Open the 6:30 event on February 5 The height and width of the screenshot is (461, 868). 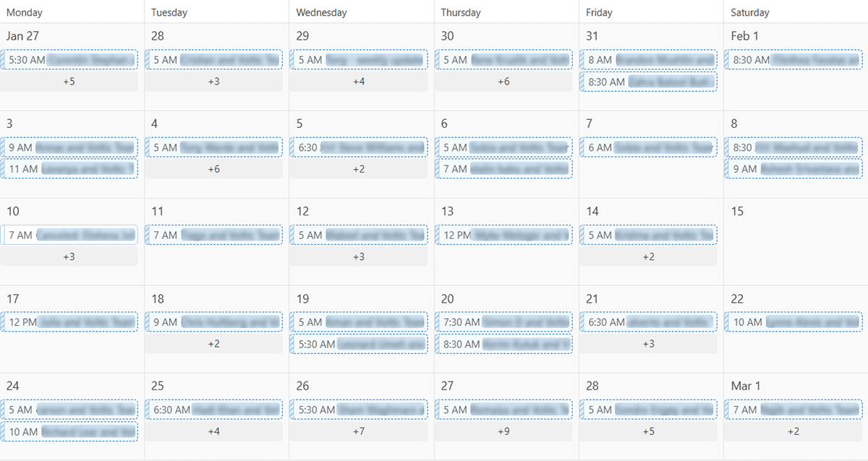(x=359, y=147)
